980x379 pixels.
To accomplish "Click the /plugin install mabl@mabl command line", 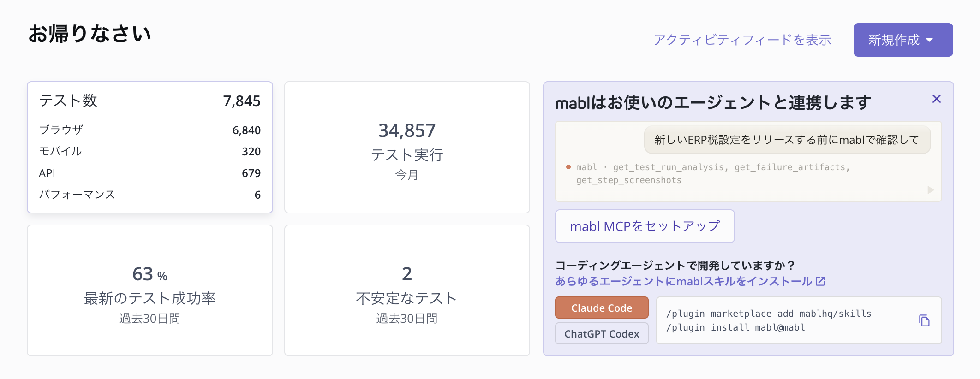I will [x=735, y=327].
